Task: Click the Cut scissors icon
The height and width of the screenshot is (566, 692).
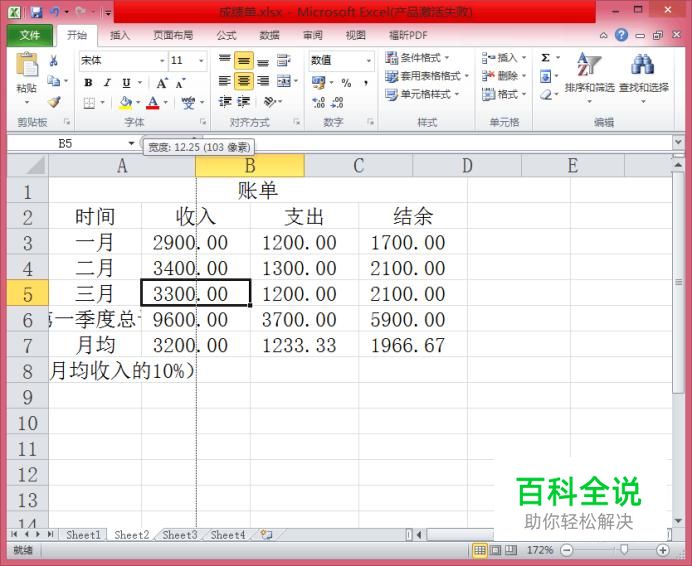Action: pos(54,60)
